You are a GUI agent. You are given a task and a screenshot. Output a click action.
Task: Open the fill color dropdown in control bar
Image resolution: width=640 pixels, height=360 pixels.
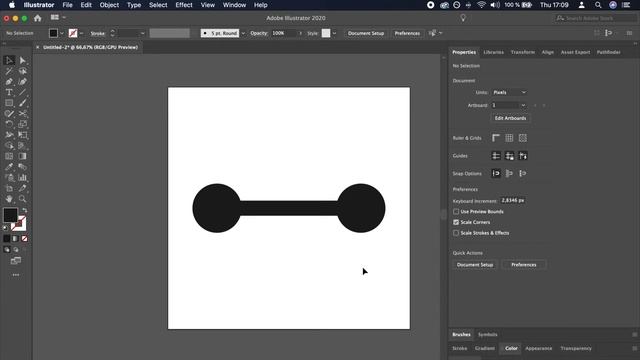tap(62, 33)
